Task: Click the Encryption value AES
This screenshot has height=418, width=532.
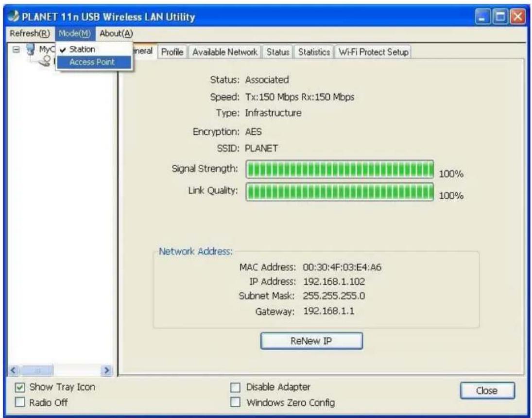Action: pos(253,132)
